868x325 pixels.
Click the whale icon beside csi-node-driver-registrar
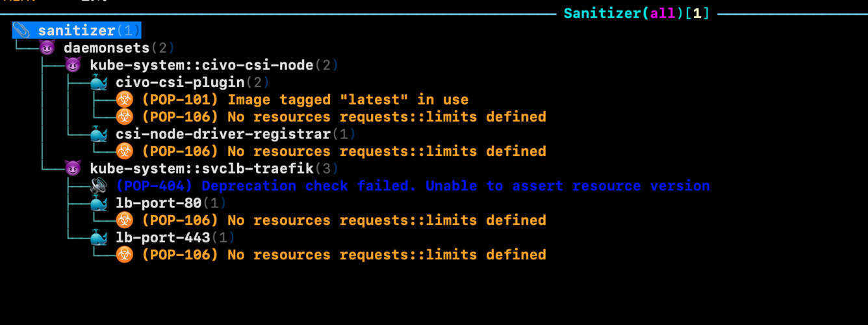[x=99, y=134]
